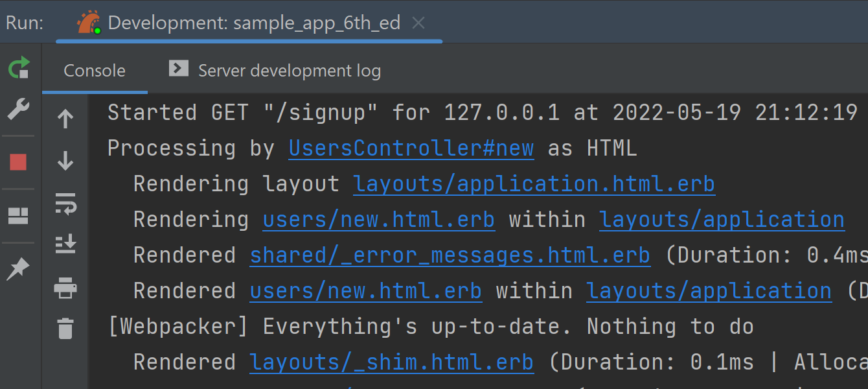Toggle soft-wrap in console
Image resolution: width=868 pixels, height=389 pixels.
click(x=65, y=203)
